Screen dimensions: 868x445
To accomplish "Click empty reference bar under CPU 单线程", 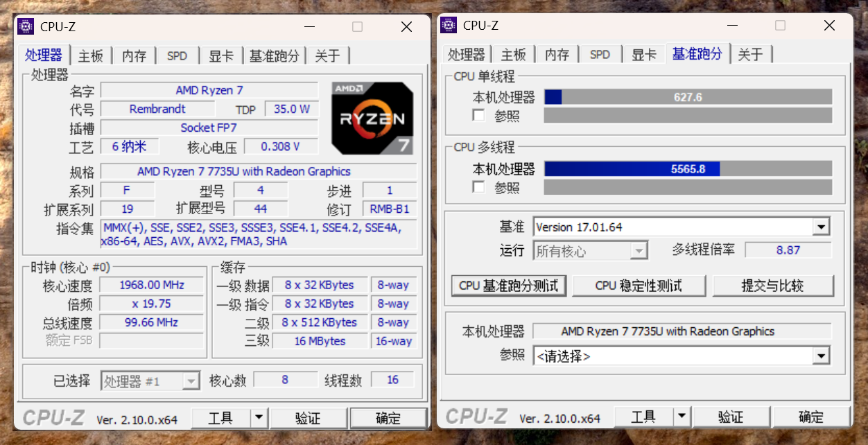I will point(688,115).
